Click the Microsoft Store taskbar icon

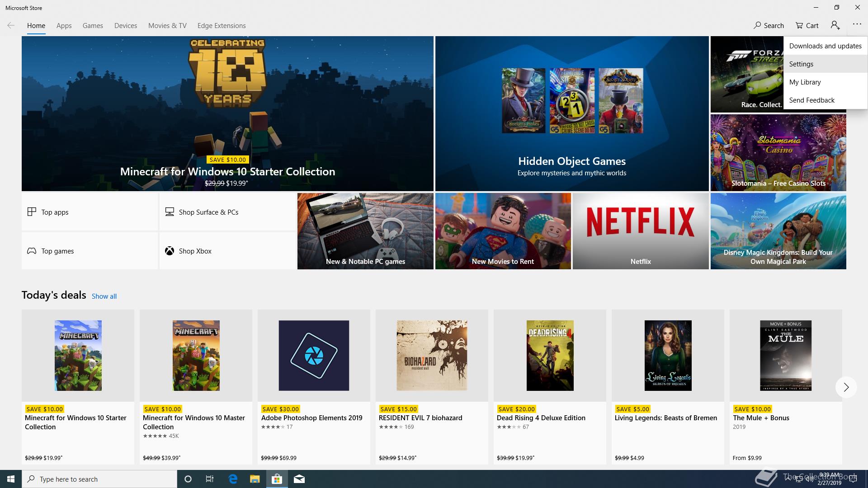point(277,479)
